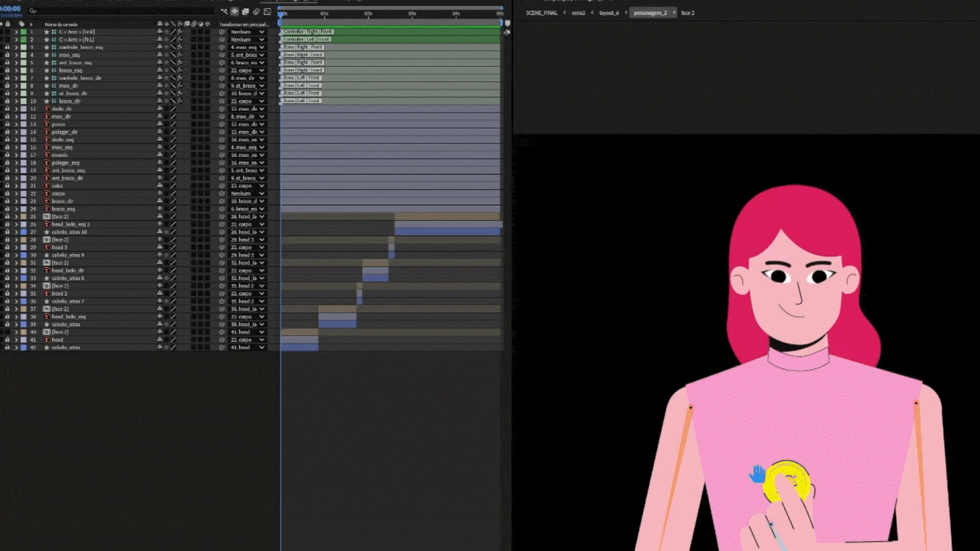Unlock layer 35 head 2
This screenshot has width=980, height=551.
pyautogui.click(x=7, y=293)
